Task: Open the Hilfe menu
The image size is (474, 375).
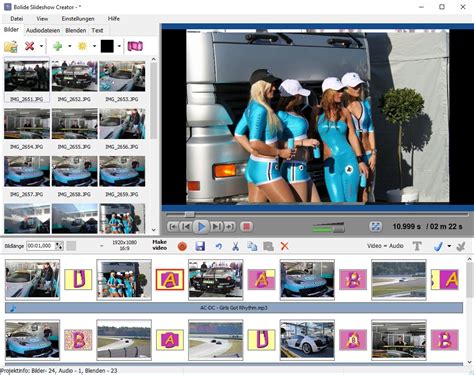Action: [x=114, y=19]
